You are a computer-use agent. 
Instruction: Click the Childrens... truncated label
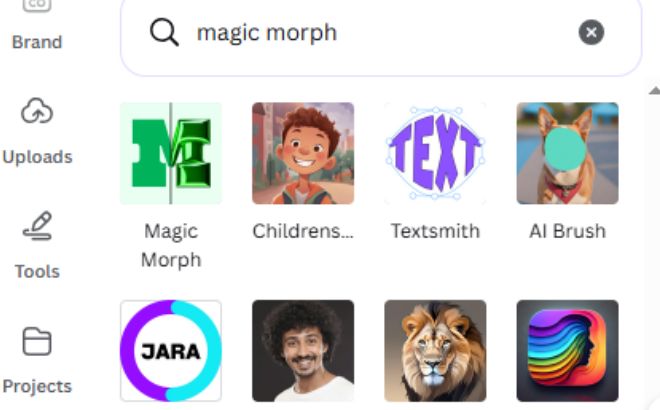pos(303,231)
